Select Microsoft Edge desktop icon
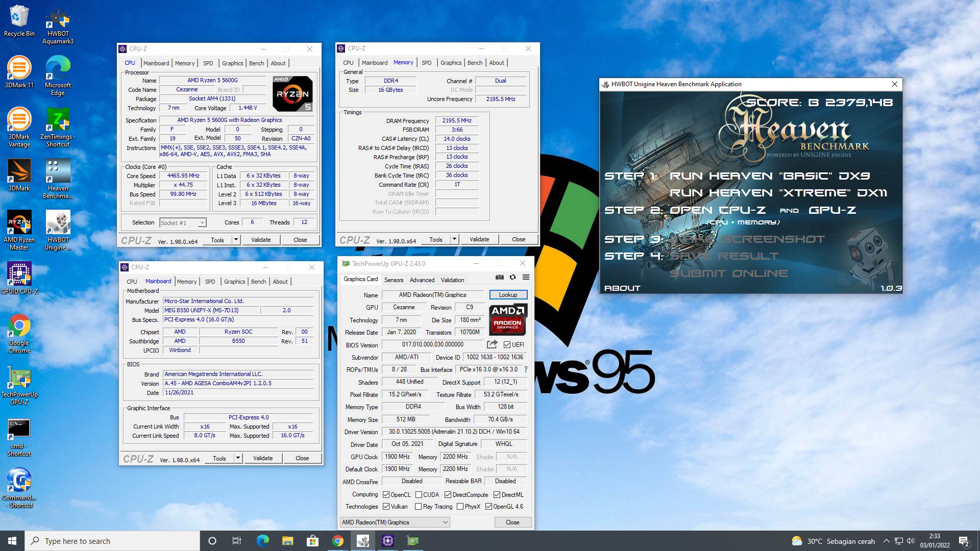The image size is (980, 551). 58,76
